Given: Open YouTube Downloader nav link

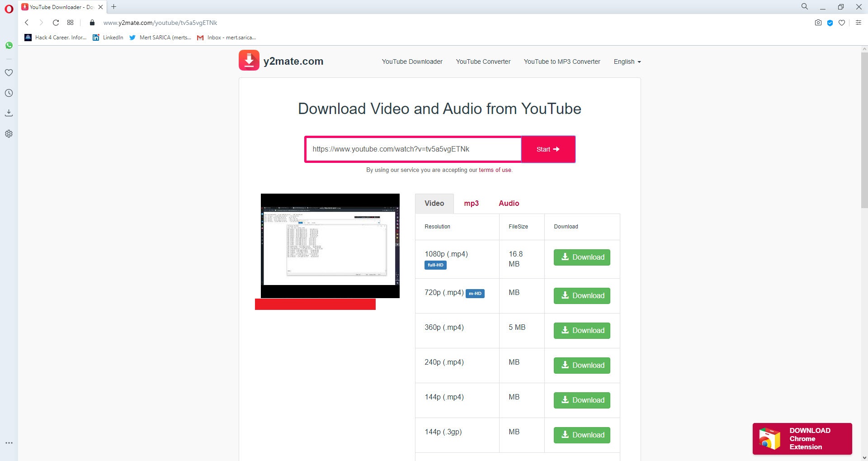Looking at the screenshot, I should [412, 62].
